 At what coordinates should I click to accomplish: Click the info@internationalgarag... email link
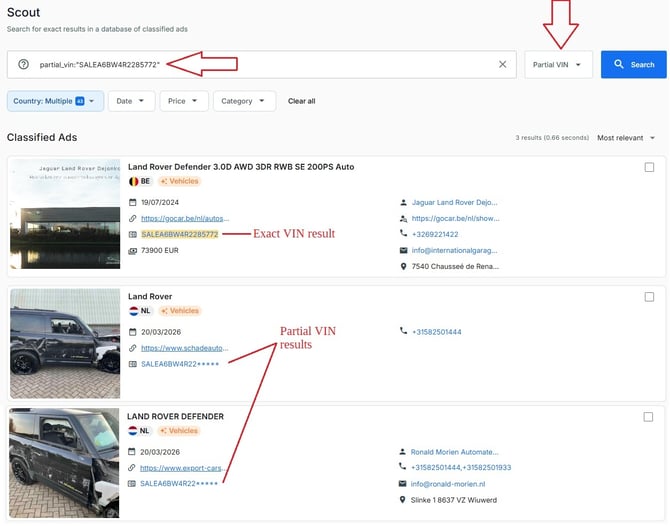pos(454,250)
